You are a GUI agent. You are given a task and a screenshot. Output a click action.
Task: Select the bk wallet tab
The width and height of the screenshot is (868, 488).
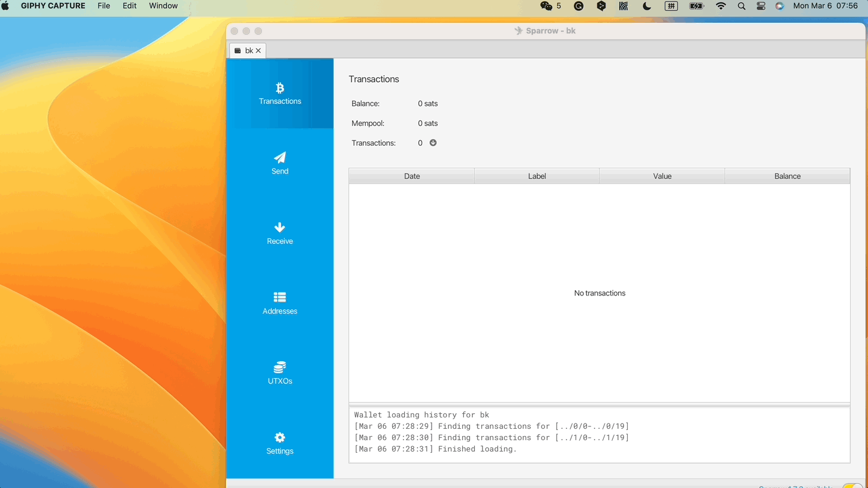[245, 51]
